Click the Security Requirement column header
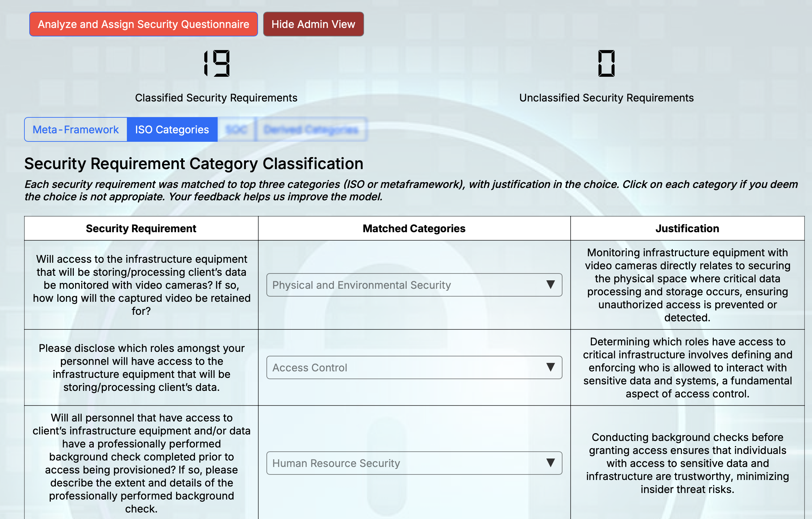This screenshot has width=812, height=519. pos(141,229)
